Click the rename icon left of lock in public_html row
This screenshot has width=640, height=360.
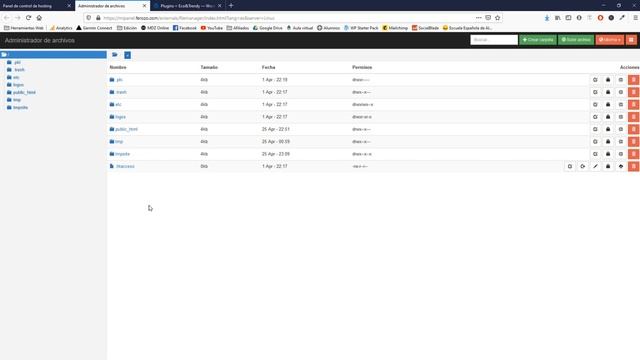click(595, 129)
